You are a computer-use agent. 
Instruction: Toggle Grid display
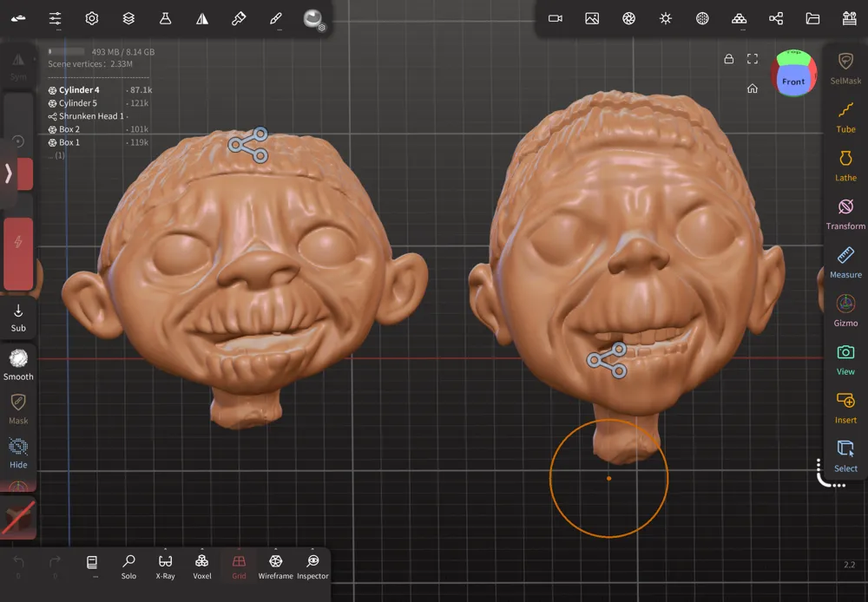239,566
